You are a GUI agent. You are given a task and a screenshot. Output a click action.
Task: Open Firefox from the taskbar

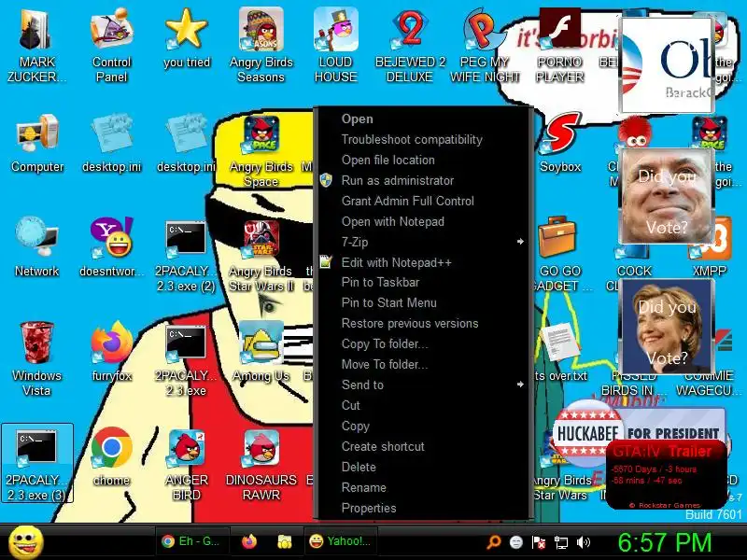click(249, 541)
